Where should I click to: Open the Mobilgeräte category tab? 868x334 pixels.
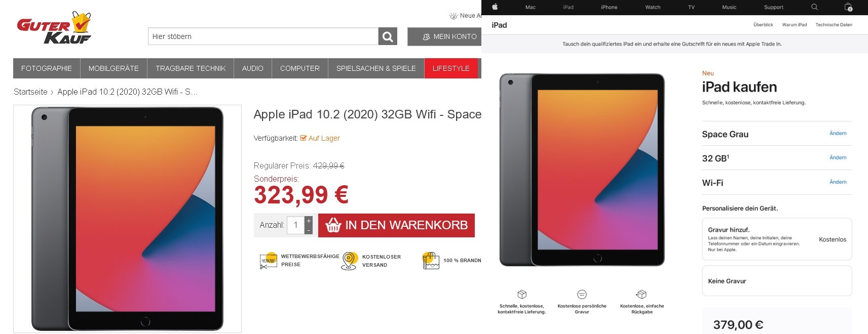114,68
